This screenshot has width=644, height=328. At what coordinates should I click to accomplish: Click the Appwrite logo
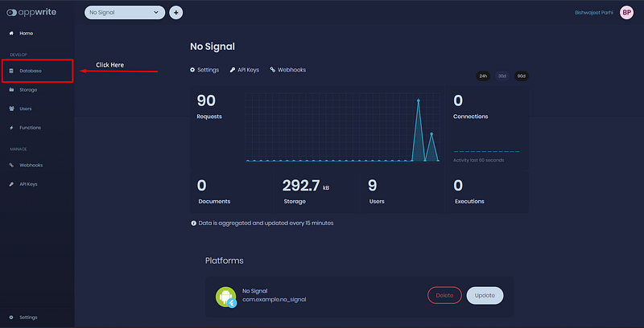click(31, 12)
